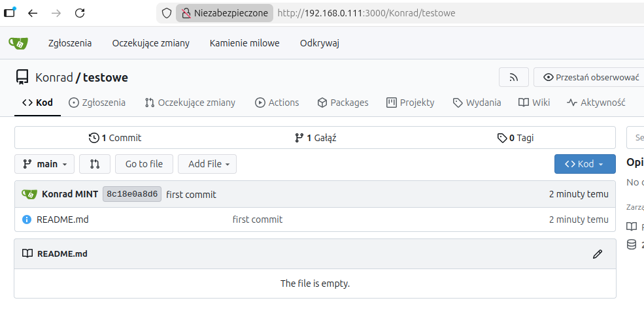Screen dimensions: 644x309
Task: Open the browser tab overview icon
Action: tap(9, 12)
